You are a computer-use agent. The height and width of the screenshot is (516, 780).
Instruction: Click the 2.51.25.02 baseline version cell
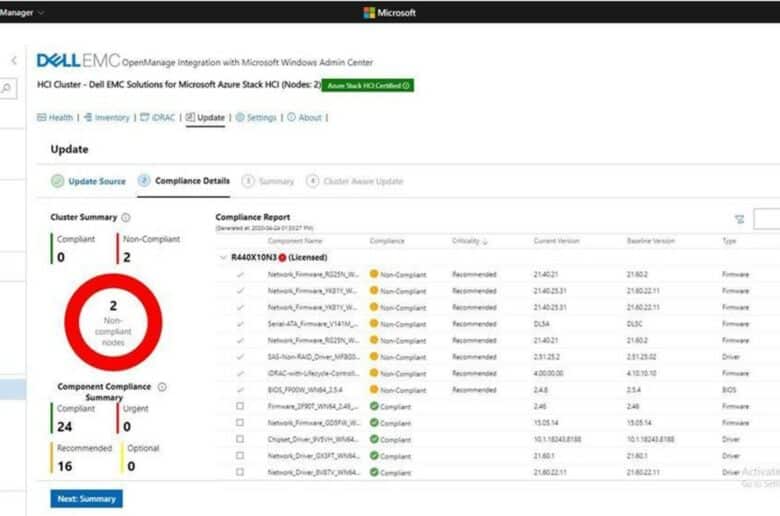tap(642, 357)
